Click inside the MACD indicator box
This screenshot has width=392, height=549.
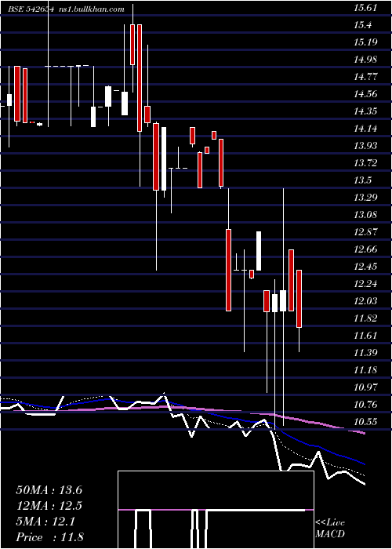tap(216, 510)
